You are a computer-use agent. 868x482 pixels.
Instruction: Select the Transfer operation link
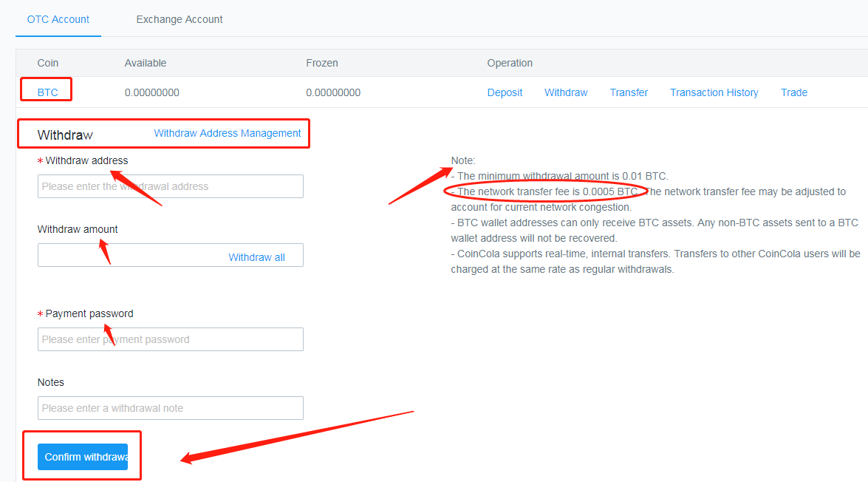coord(629,92)
